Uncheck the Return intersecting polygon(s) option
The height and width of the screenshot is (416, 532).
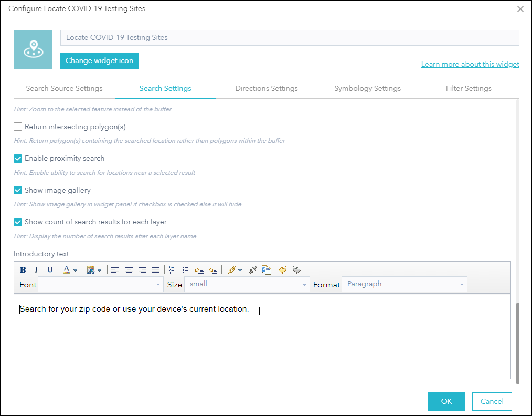tap(17, 127)
